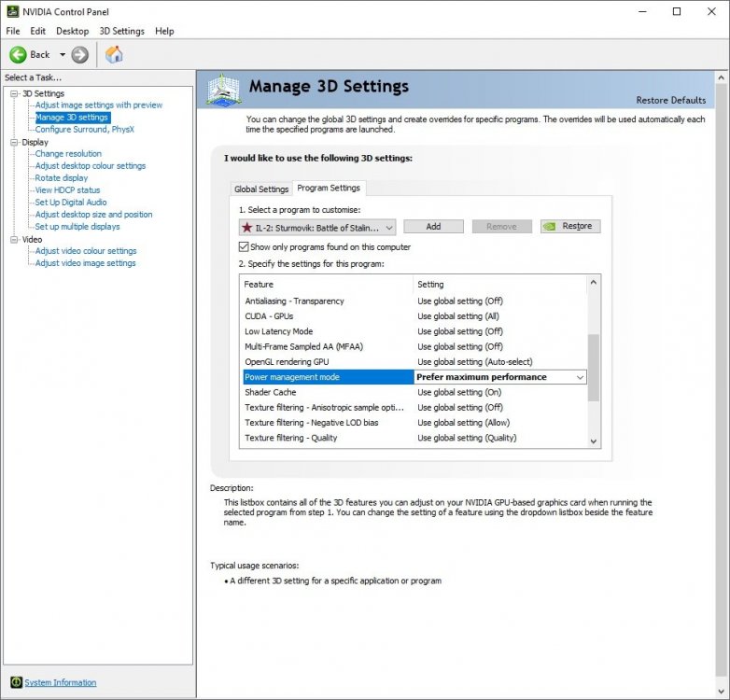The width and height of the screenshot is (730, 700).
Task: Open the File menu
Action: pyautogui.click(x=12, y=31)
